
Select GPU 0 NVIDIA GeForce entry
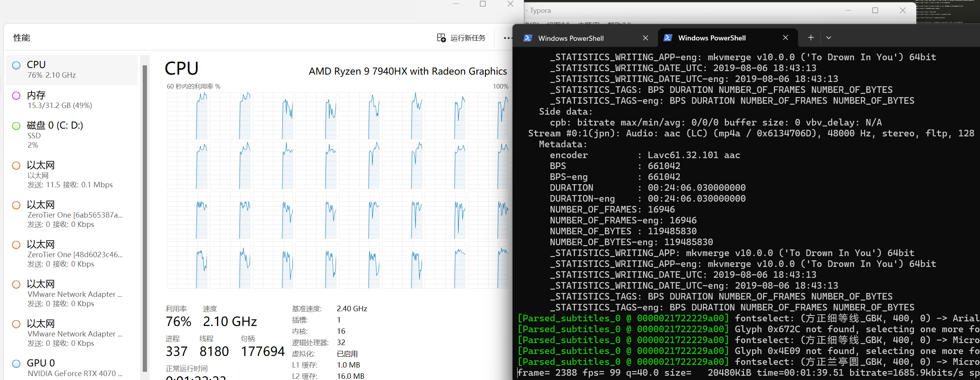coord(72,368)
